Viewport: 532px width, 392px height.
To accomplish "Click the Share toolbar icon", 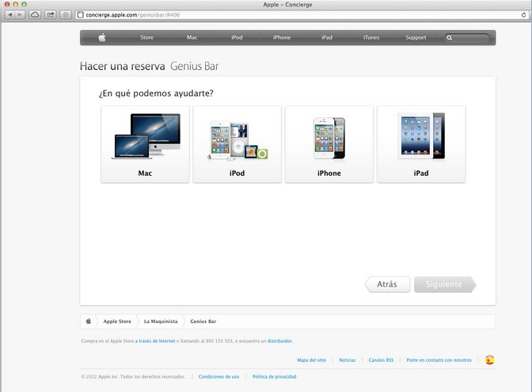I will (51, 15).
